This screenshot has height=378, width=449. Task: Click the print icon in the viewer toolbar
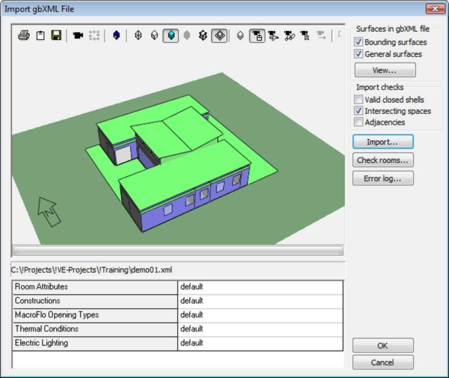(24, 35)
